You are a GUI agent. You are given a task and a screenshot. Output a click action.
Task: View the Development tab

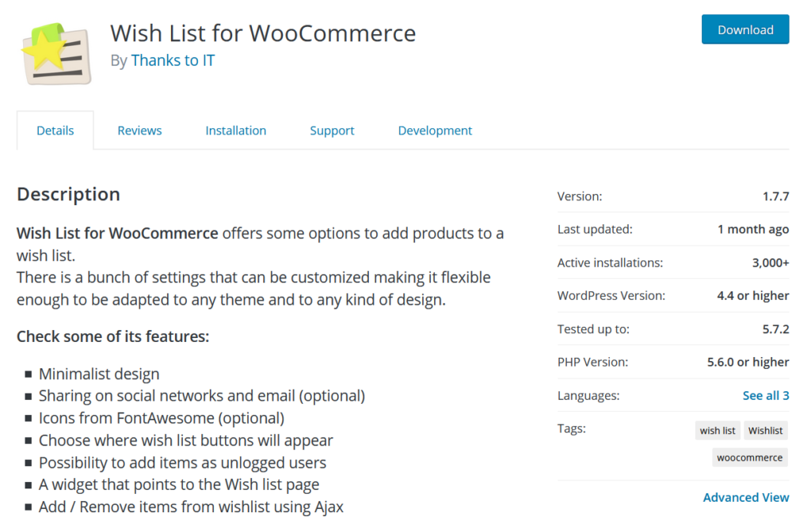click(435, 131)
